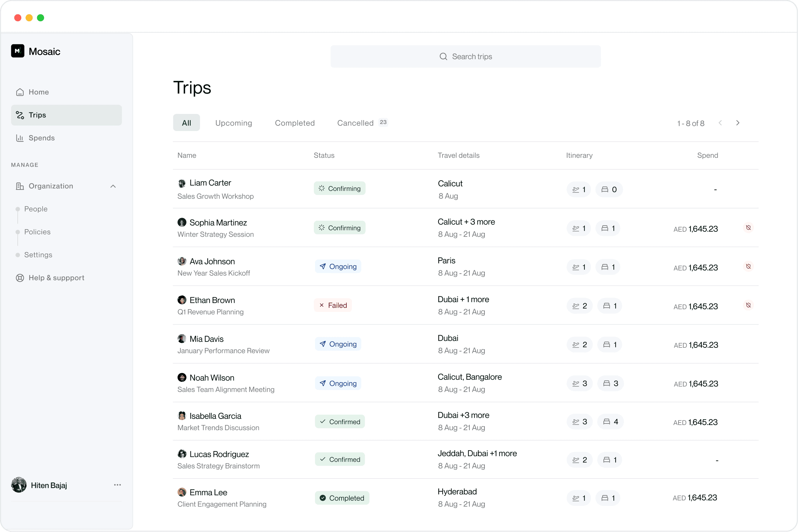Open the more options menu next to Hiten Bajaj
Screen dimensions: 798x532
coord(117,485)
